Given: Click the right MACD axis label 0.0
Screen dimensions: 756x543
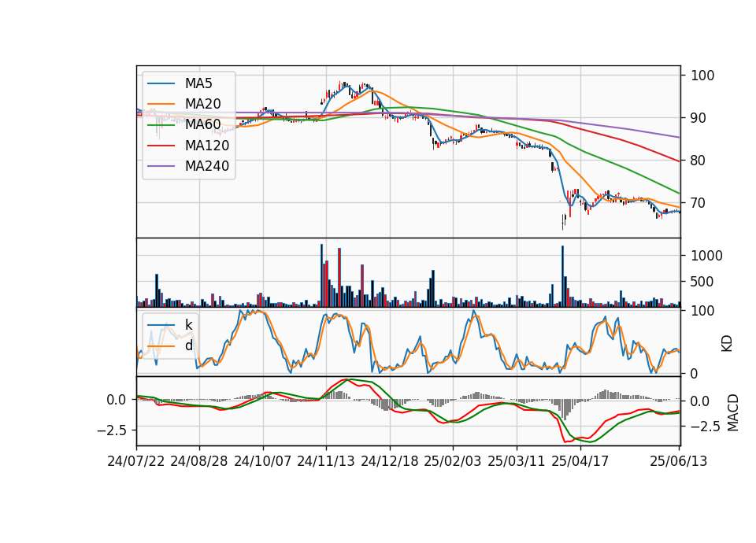Looking at the screenshot, I should (700, 401).
